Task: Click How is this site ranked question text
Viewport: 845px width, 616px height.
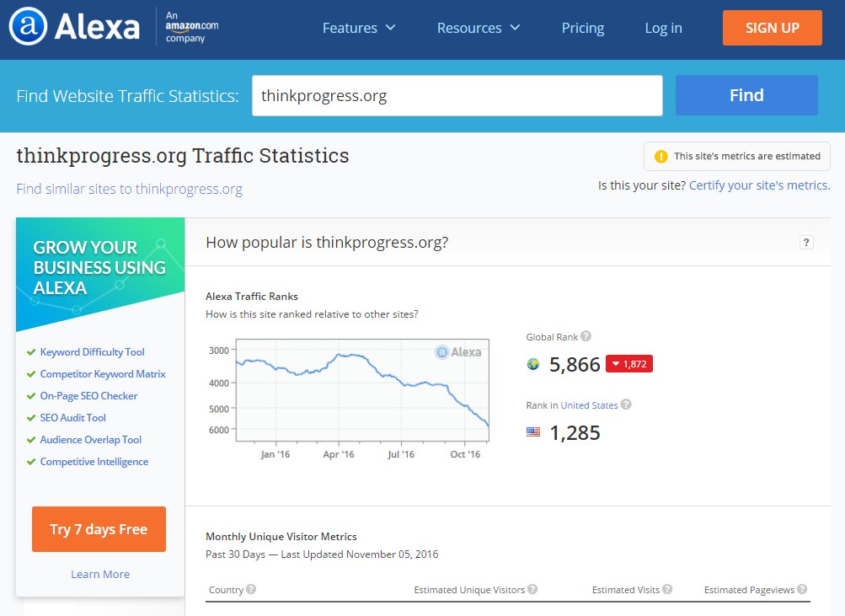Action: (312, 314)
